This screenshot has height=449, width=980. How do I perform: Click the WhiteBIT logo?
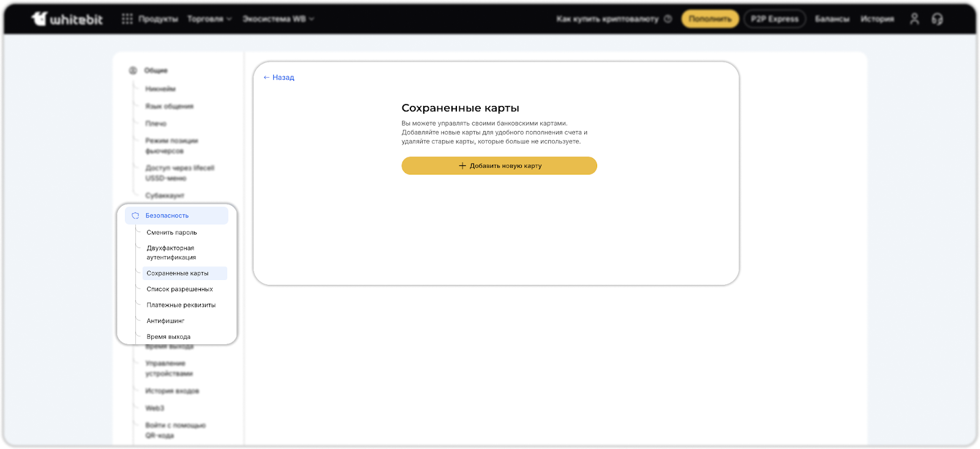point(67,19)
